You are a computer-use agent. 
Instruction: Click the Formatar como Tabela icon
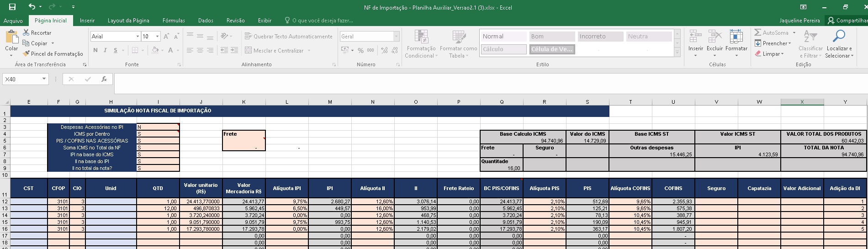pyautogui.click(x=459, y=37)
